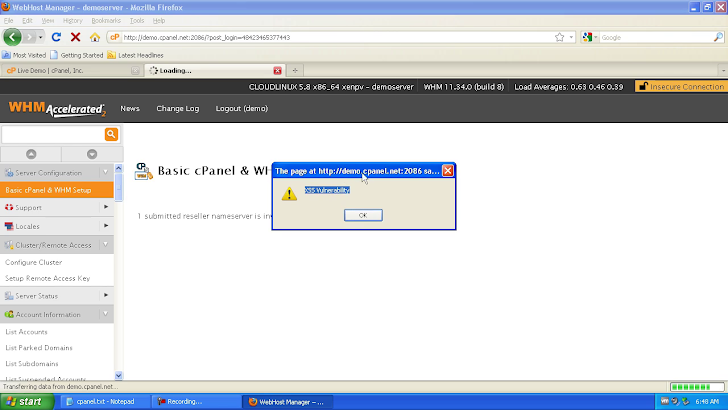Click the Forward navigation arrow
Image resolution: width=728 pixels, height=410 pixels.
(29, 37)
